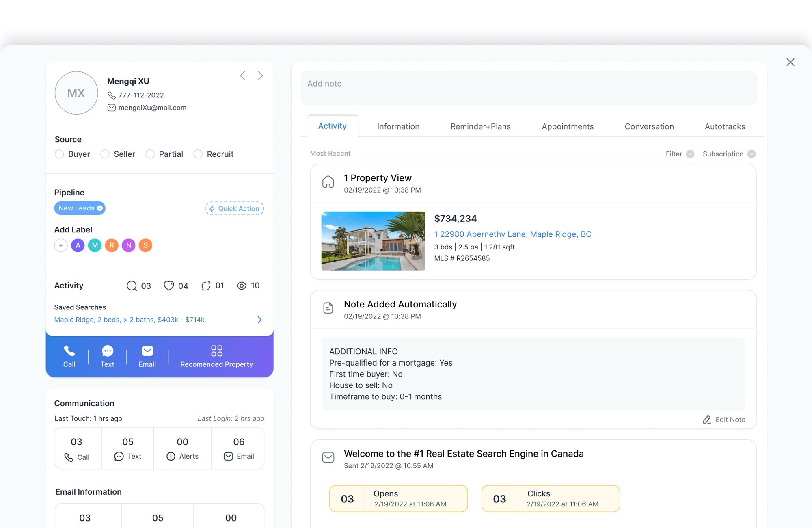
Task: Click phone icon beside 777-112-2022
Action: coord(112,95)
